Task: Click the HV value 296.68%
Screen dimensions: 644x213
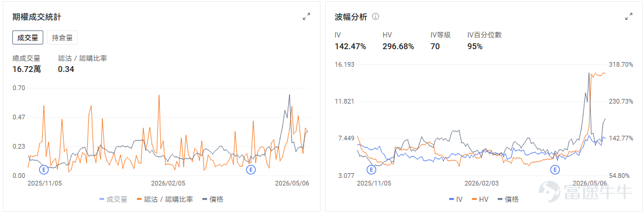Action: [398, 46]
